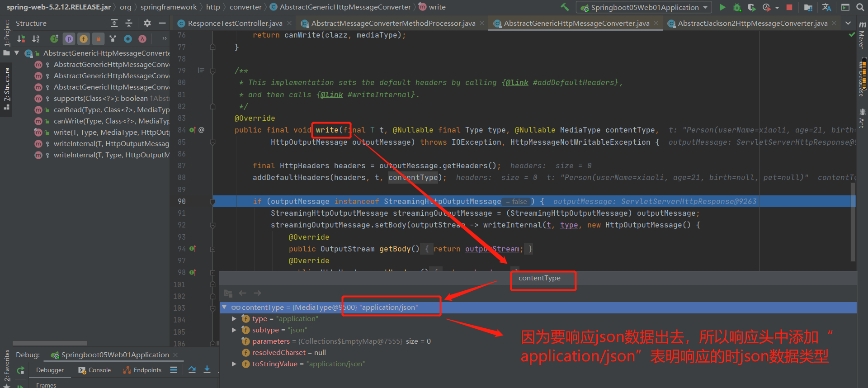The height and width of the screenshot is (388, 868).
Task: Open the Ant tool window
Action: [862, 118]
